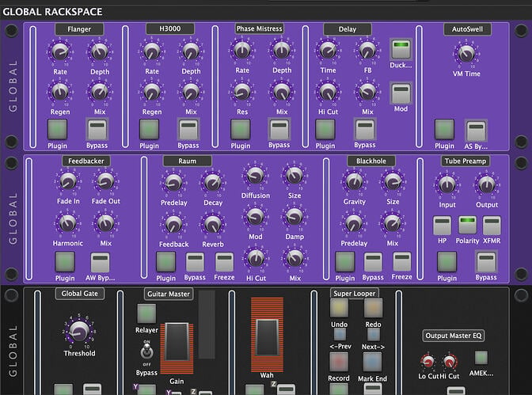Click the Super Looper Record pad

[339, 362]
